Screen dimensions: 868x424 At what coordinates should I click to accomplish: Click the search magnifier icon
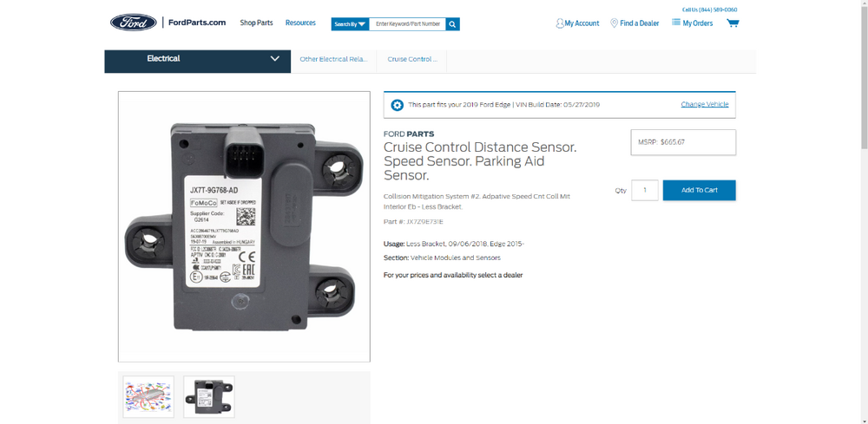pos(453,24)
